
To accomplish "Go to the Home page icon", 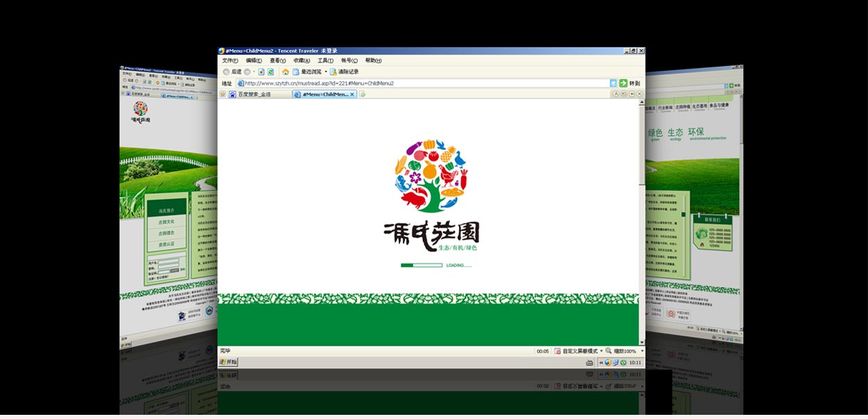I will (285, 72).
